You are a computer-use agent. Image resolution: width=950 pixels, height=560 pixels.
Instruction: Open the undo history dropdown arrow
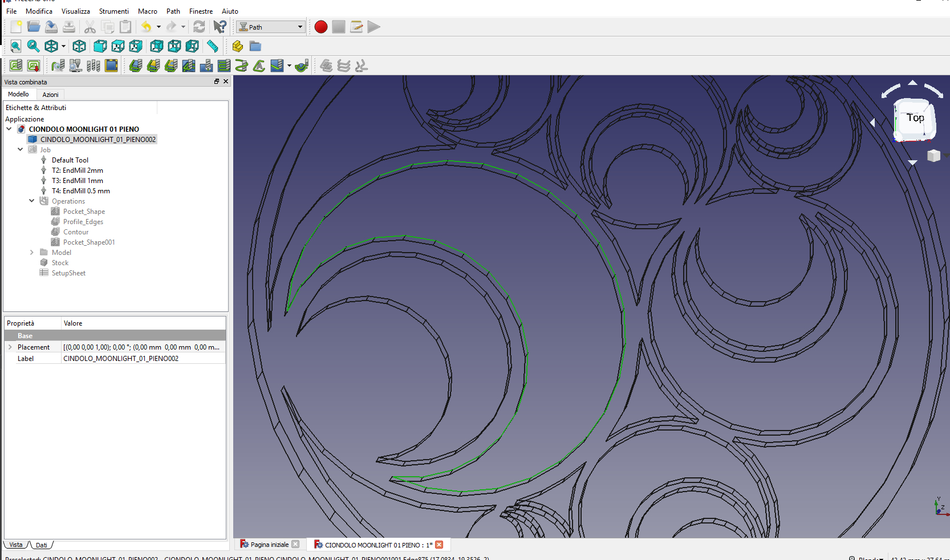(x=159, y=27)
